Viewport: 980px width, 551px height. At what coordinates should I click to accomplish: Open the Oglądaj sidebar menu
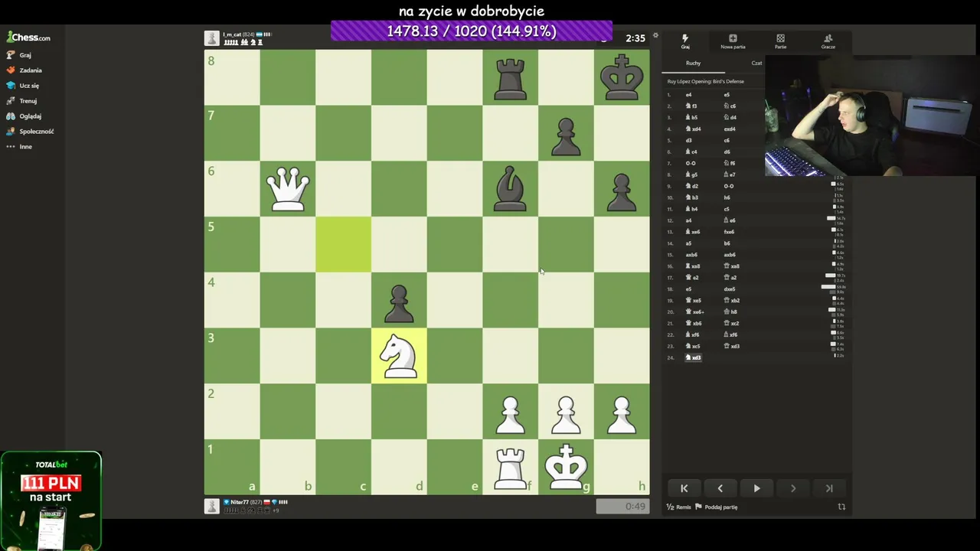[x=24, y=116]
